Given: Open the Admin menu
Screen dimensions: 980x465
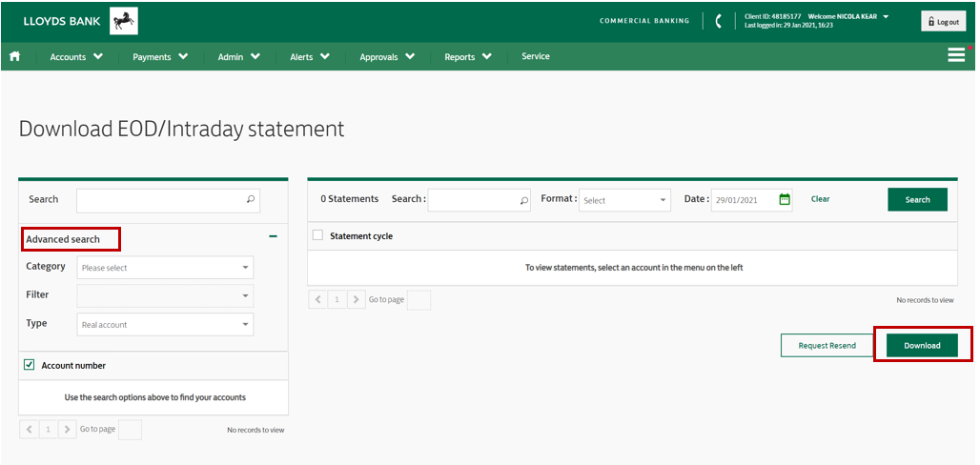Looking at the screenshot, I should [238, 56].
